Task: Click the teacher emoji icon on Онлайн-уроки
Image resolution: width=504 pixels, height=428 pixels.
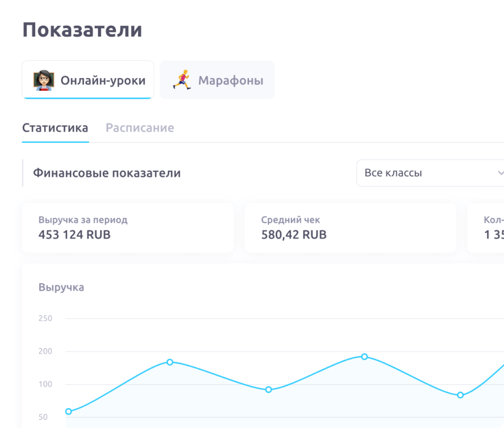Action: coord(44,80)
